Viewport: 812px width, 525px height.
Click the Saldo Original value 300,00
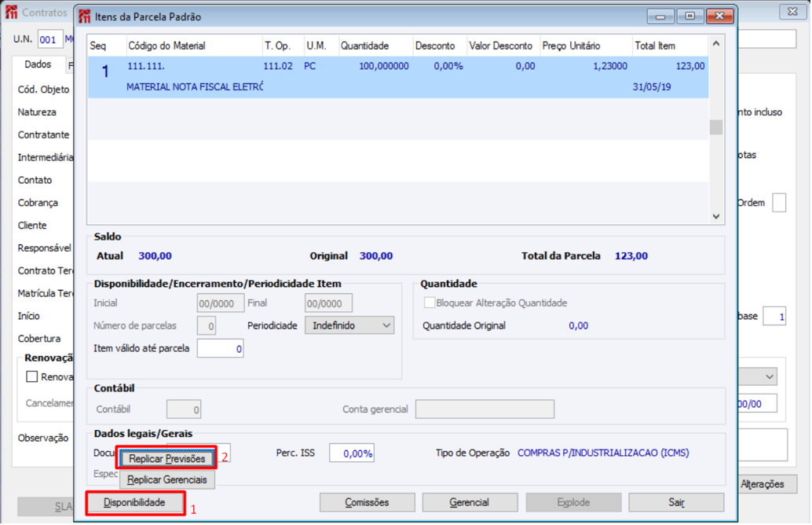376,255
